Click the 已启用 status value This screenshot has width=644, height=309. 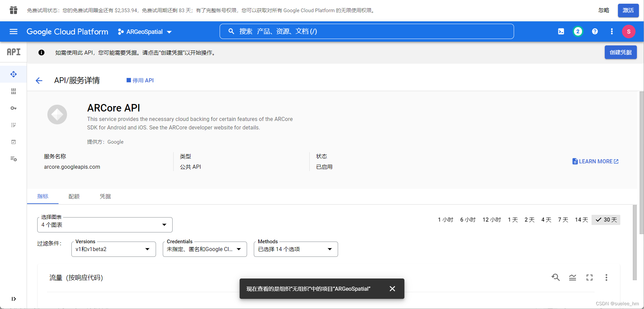pos(324,167)
